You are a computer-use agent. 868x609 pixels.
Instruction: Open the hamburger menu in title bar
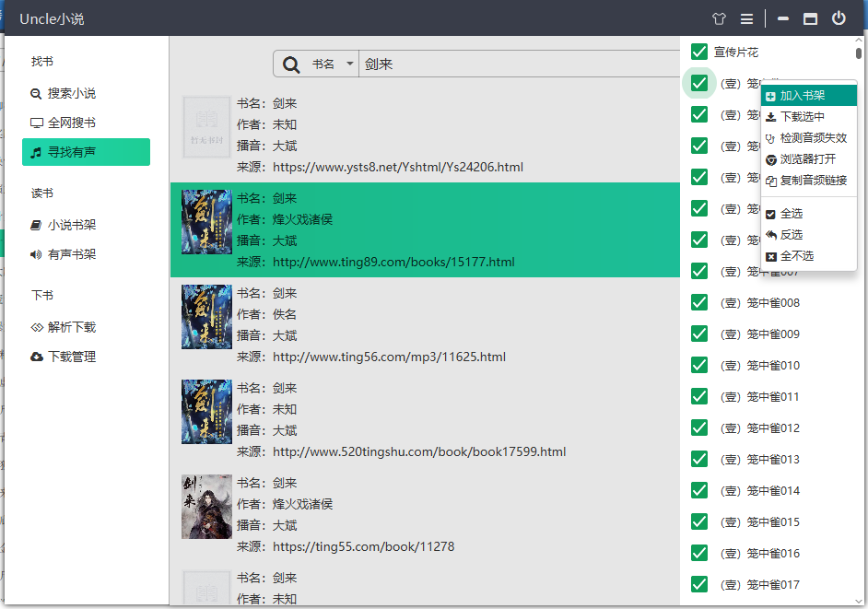[746, 18]
